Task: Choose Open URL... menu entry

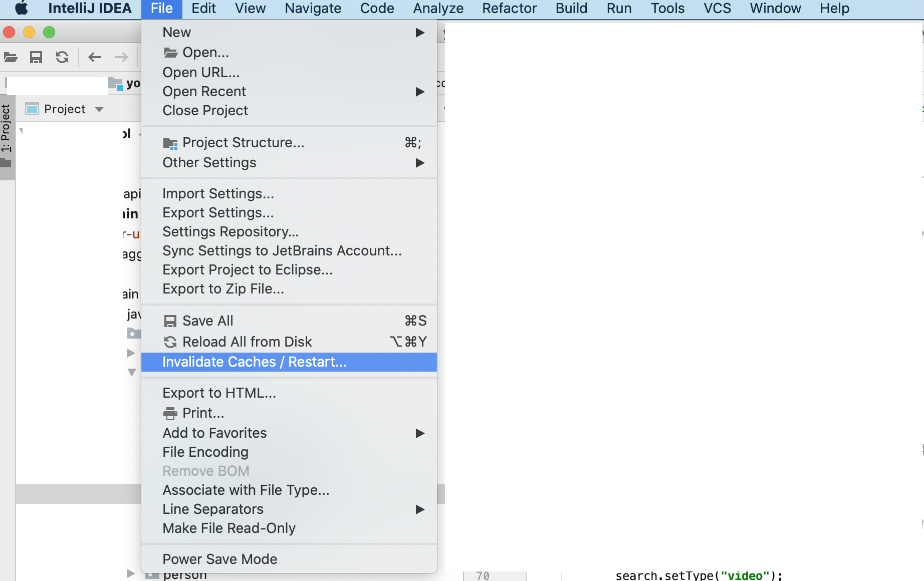Action: (x=289, y=73)
